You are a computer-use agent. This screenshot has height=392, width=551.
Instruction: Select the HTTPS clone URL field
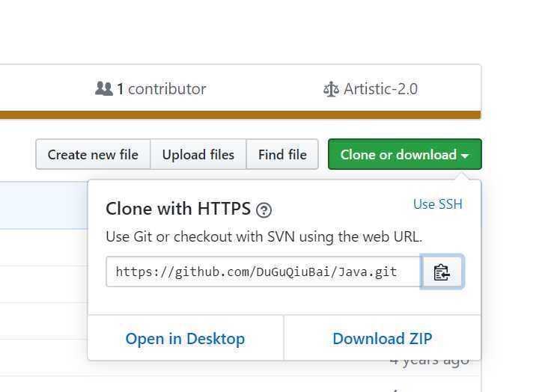pos(263,272)
